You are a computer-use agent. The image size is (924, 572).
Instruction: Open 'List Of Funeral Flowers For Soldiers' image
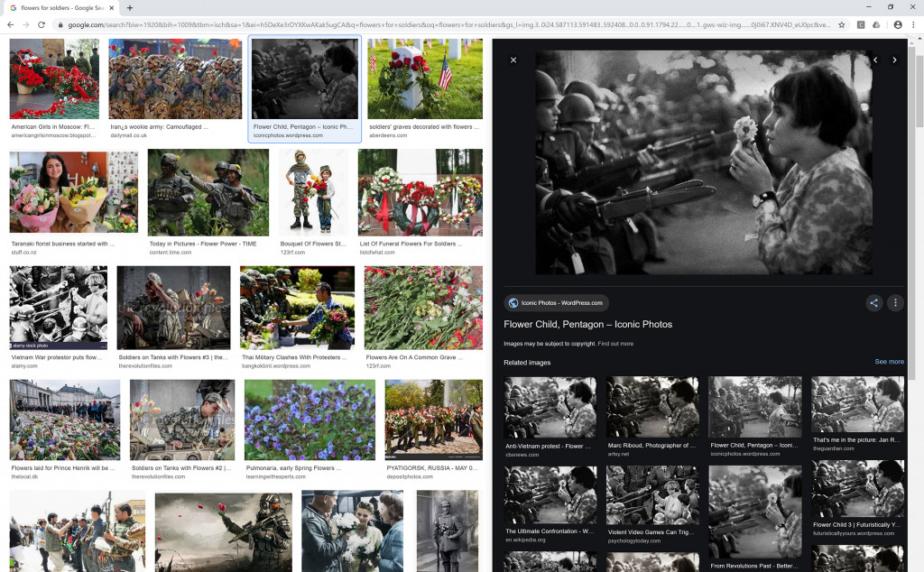coord(420,192)
